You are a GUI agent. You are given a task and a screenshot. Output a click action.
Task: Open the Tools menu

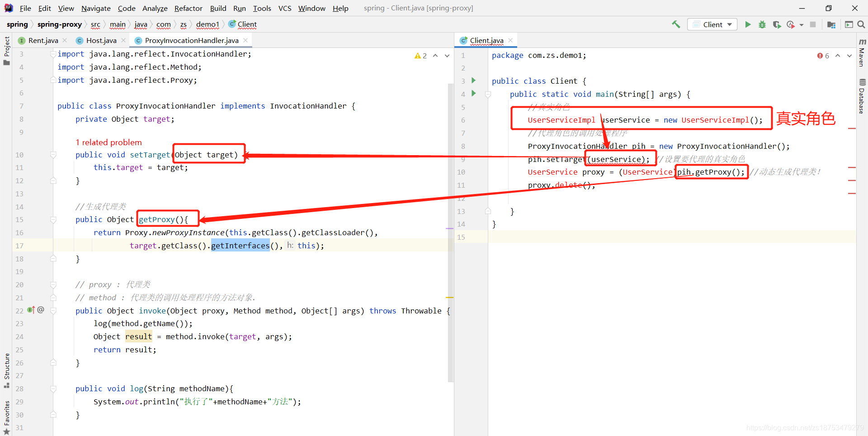pyautogui.click(x=262, y=8)
